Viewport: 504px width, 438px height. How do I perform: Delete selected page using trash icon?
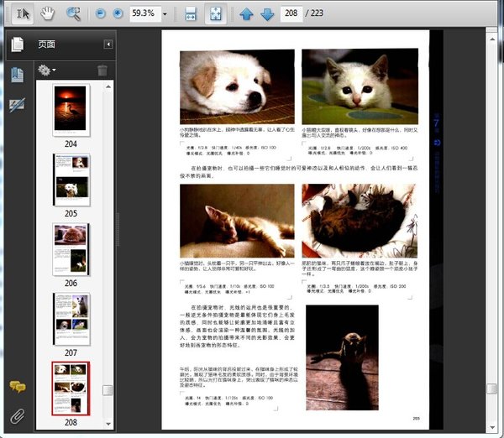pos(102,70)
